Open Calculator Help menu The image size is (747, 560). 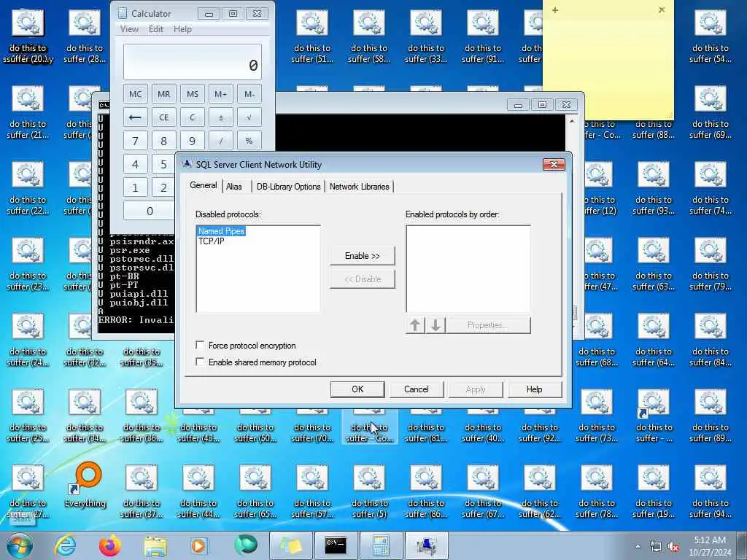pos(182,29)
